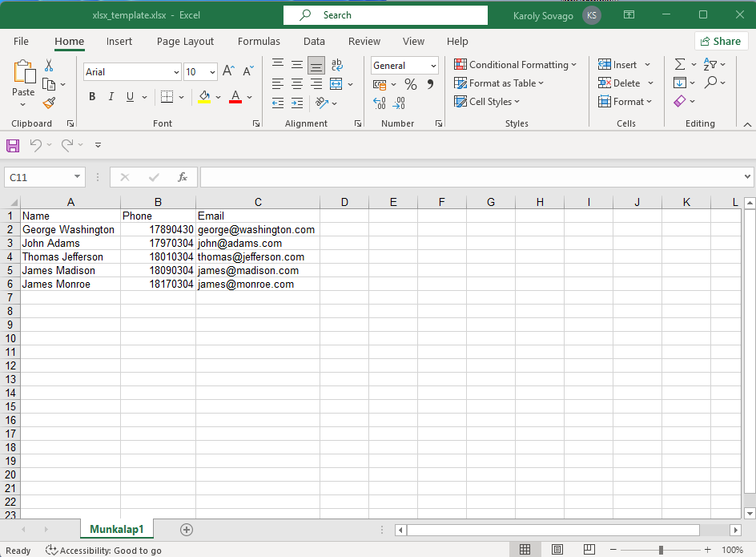756x557 pixels.
Task: Undo the last action
Action: tap(36, 145)
